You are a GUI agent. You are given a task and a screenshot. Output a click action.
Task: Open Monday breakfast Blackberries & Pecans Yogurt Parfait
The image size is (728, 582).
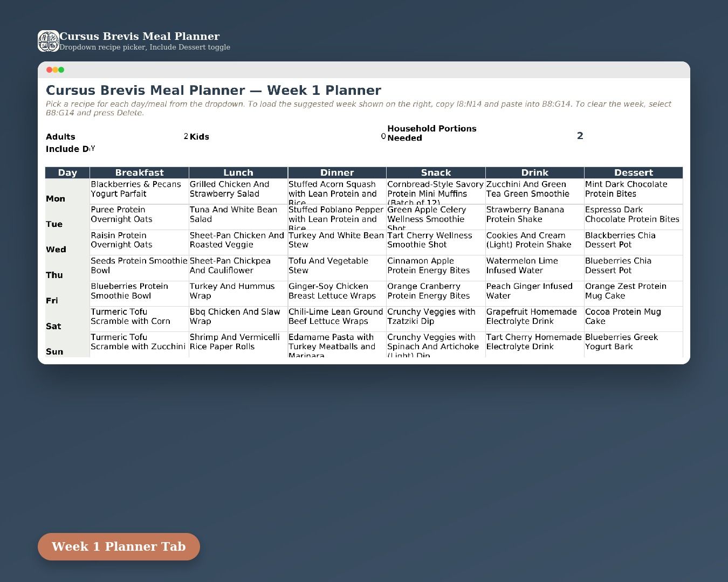pyautogui.click(x=139, y=191)
